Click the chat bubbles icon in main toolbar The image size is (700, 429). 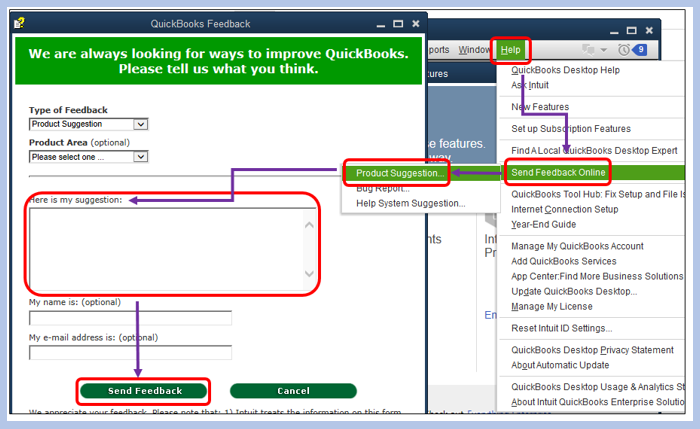(x=588, y=50)
